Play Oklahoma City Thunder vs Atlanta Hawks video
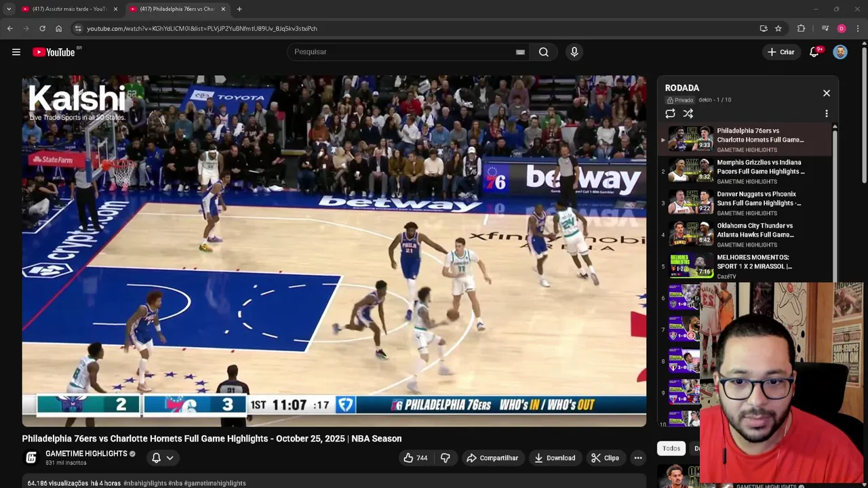Image resolution: width=868 pixels, height=488 pixels. click(x=746, y=235)
